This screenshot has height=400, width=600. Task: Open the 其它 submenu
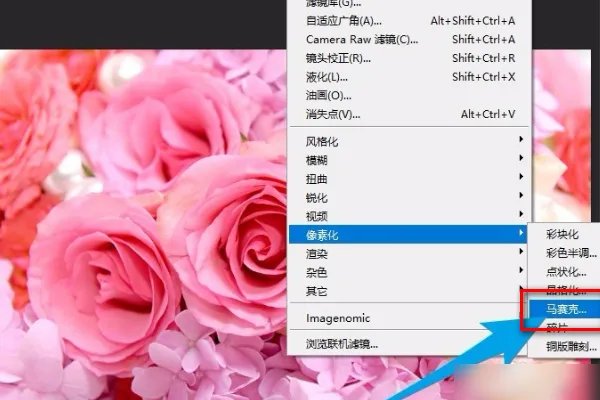click(x=409, y=291)
